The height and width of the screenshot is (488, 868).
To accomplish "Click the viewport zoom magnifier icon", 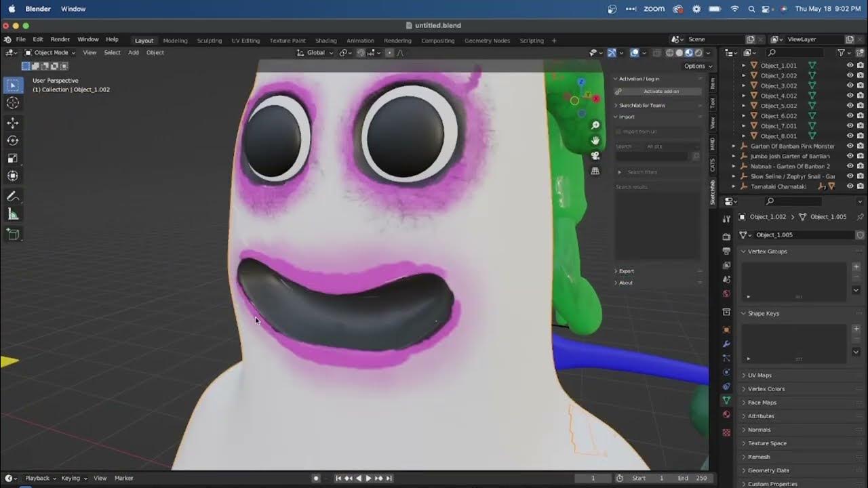I will (595, 125).
